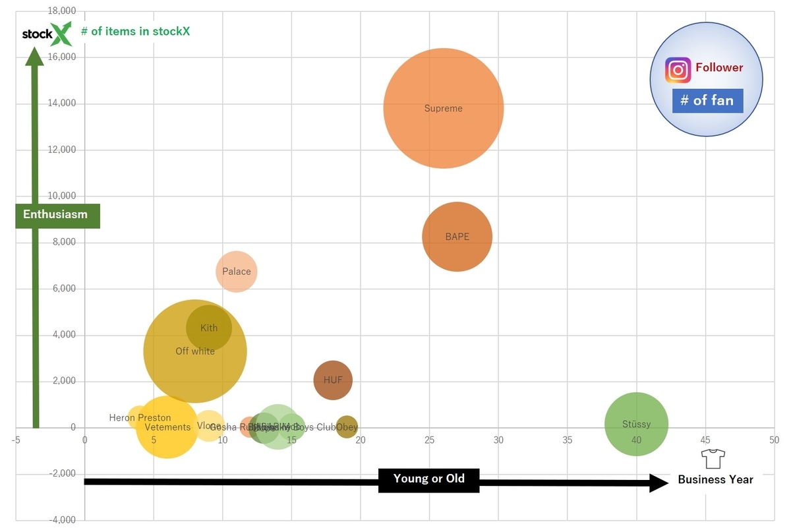This screenshot has height=532, width=791.
Task: Click the 12,000 y-axis tick label
Action: click(63, 150)
